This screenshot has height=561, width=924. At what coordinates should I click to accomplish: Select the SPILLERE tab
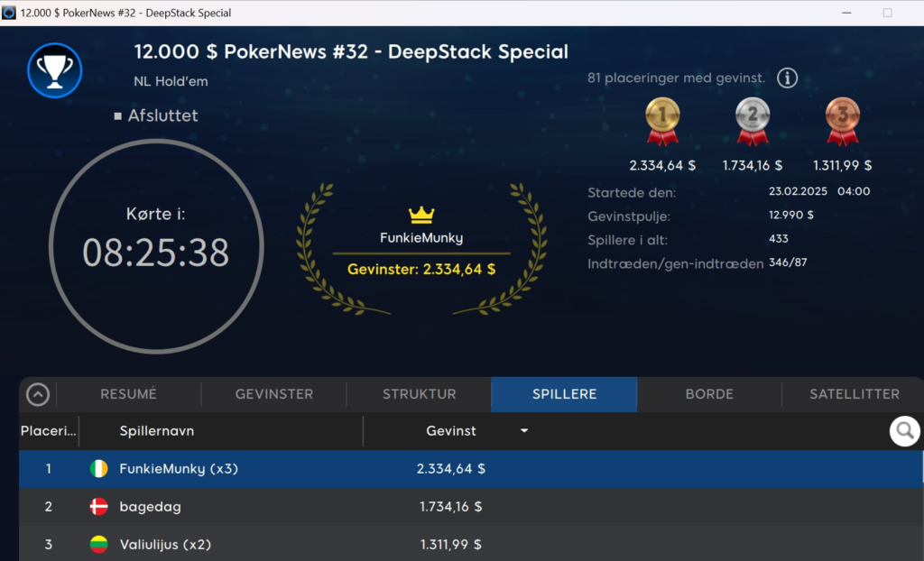click(x=564, y=394)
